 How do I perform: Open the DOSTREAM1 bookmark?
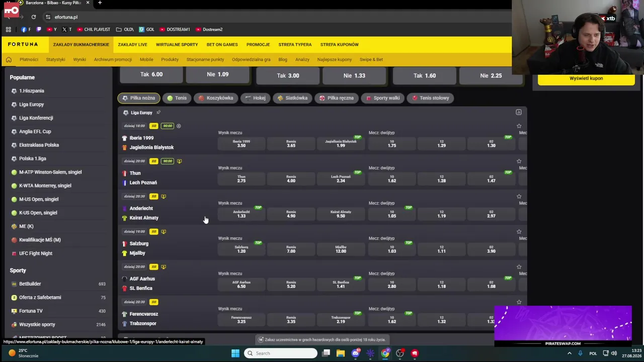point(175,30)
